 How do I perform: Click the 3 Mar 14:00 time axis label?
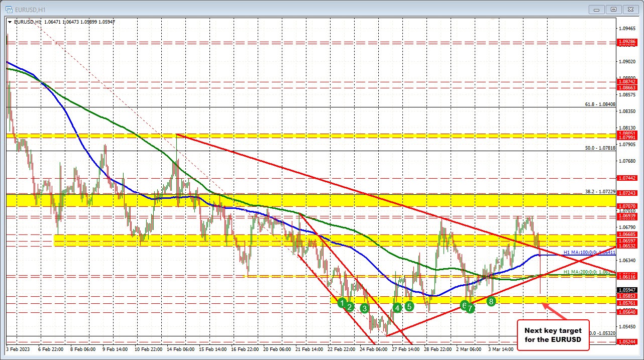pos(501,349)
